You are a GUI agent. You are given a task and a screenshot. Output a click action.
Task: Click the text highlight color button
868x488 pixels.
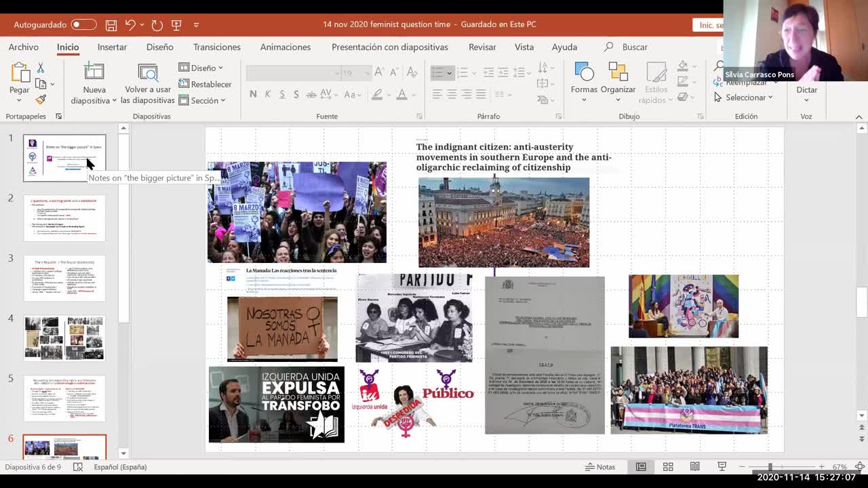point(377,94)
